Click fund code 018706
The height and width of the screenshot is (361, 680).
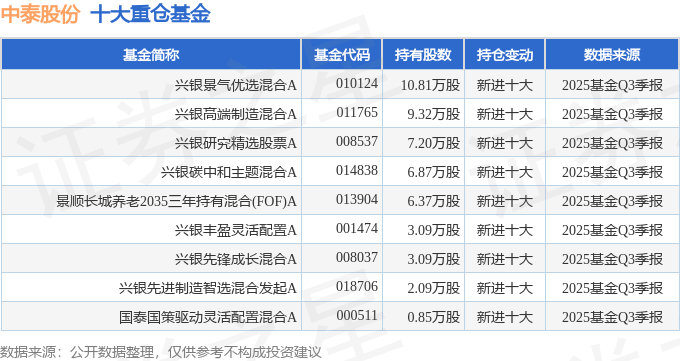pyautogui.click(x=357, y=287)
